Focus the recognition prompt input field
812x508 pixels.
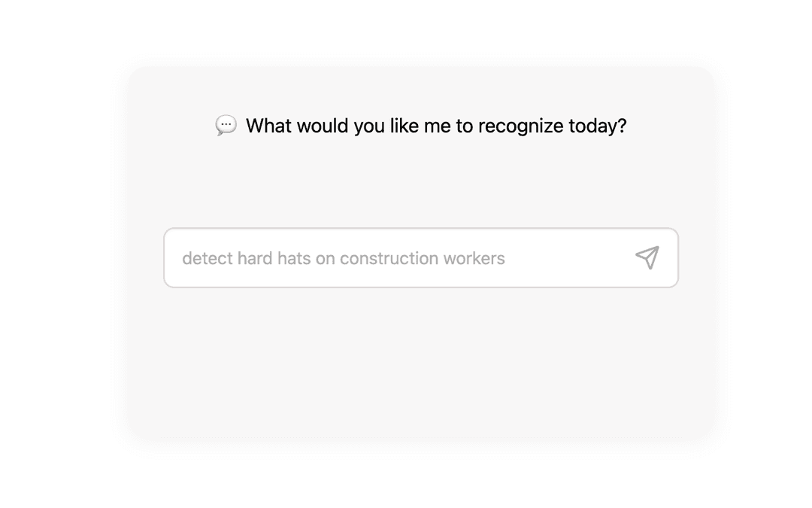coord(398,258)
